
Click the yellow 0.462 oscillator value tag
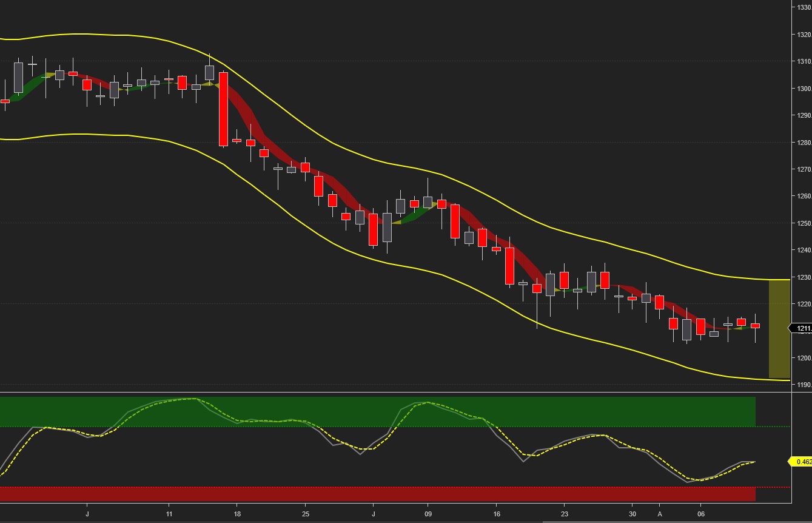[800, 462]
